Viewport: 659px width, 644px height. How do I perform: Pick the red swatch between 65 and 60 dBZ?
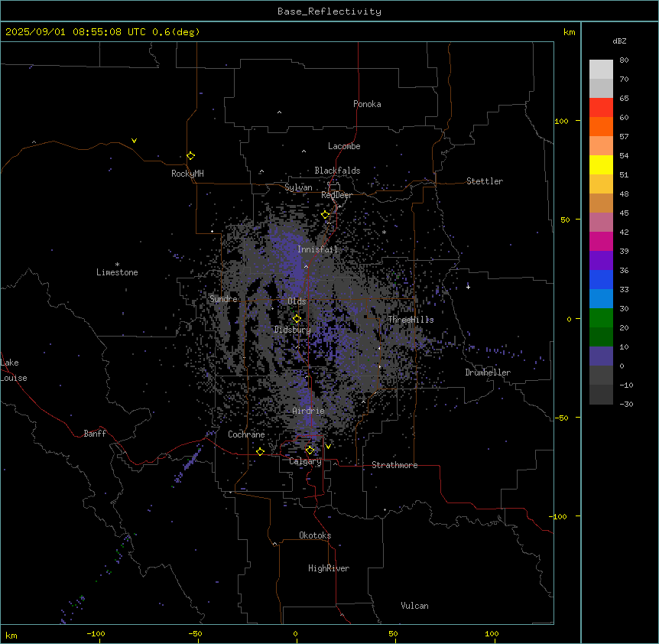(x=601, y=107)
